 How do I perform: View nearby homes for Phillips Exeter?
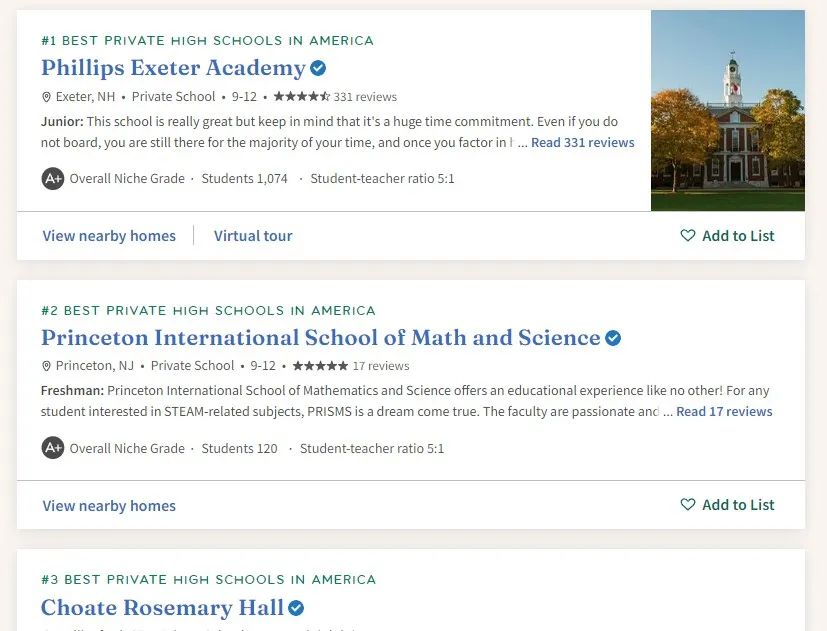109,236
